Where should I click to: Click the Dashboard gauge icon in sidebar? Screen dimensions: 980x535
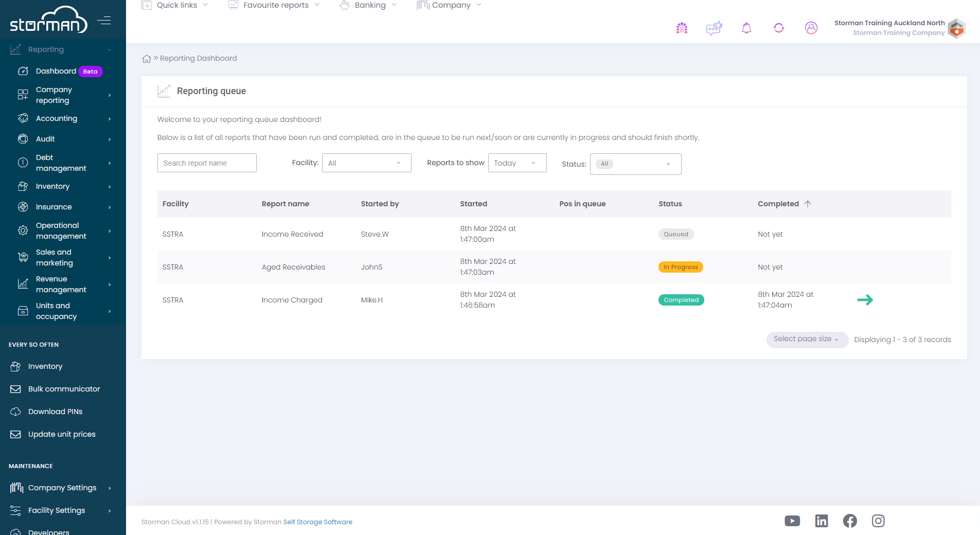pos(23,71)
